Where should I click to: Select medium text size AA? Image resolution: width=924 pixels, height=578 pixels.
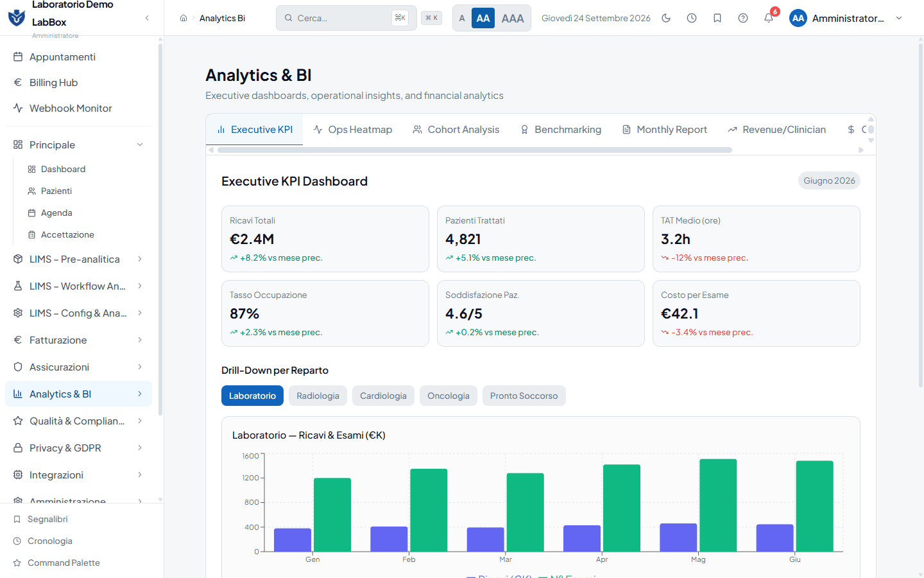[x=483, y=18]
